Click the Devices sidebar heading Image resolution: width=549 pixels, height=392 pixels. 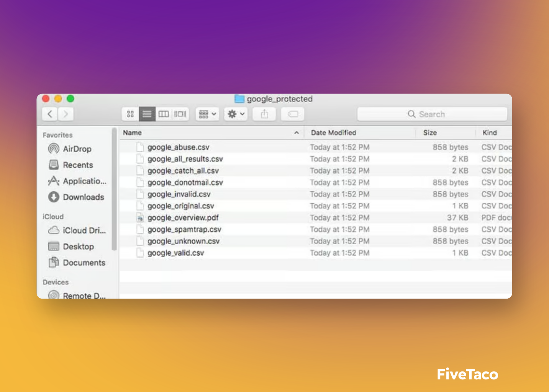pyautogui.click(x=56, y=282)
